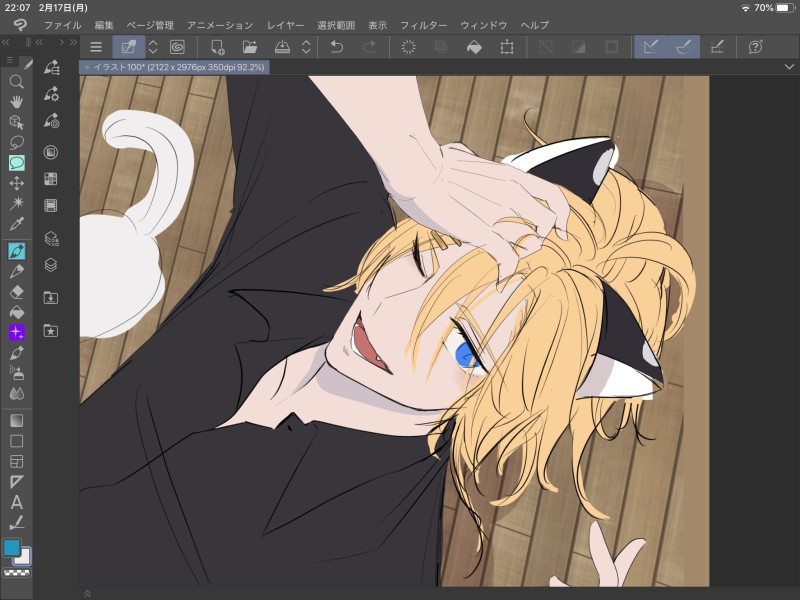Viewport: 800px width, 600px height.
Task: Expand the canvas tab list chevron
Action: tap(789, 67)
